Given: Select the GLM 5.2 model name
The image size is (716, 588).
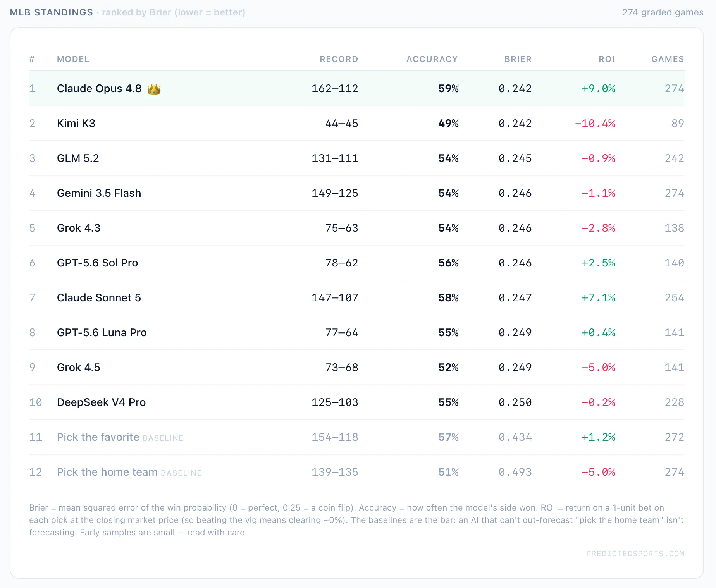Looking at the screenshot, I should pyautogui.click(x=78, y=158).
